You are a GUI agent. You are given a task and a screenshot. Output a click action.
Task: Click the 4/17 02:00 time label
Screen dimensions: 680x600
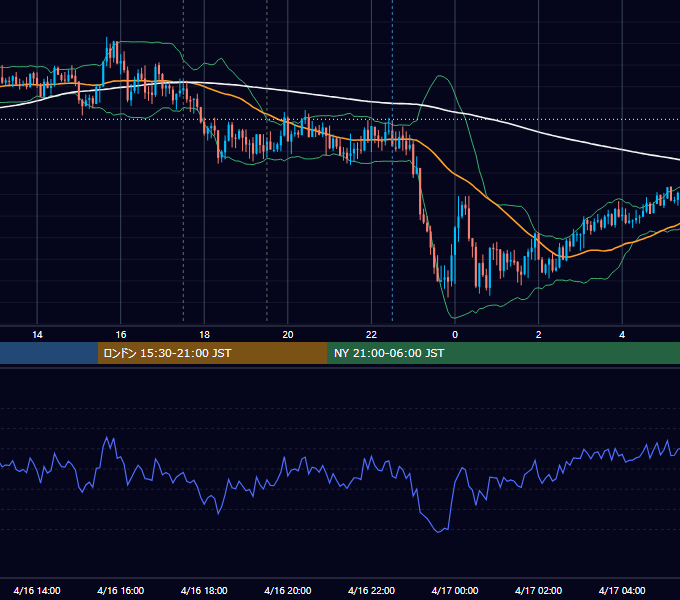(538, 590)
